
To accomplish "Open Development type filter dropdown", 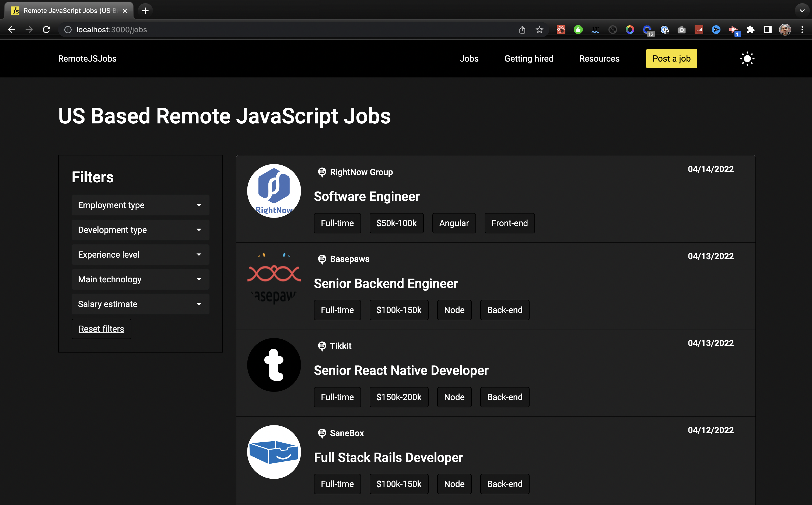I will click(x=140, y=230).
